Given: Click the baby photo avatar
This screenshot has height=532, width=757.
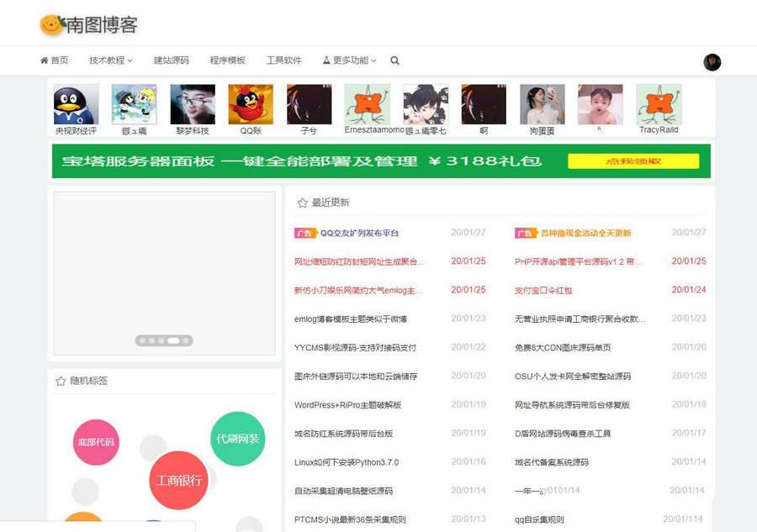Looking at the screenshot, I should pyautogui.click(x=600, y=104).
